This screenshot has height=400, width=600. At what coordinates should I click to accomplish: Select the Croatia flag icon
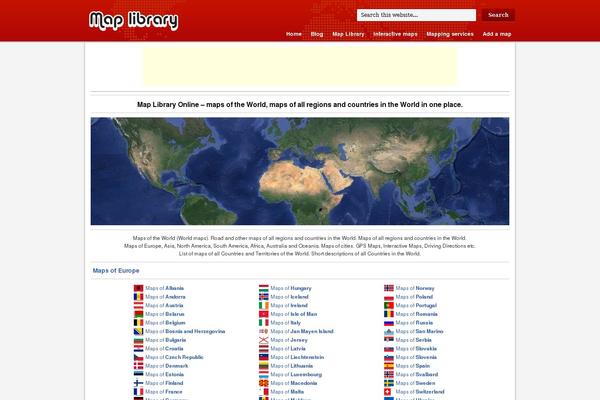(138, 348)
